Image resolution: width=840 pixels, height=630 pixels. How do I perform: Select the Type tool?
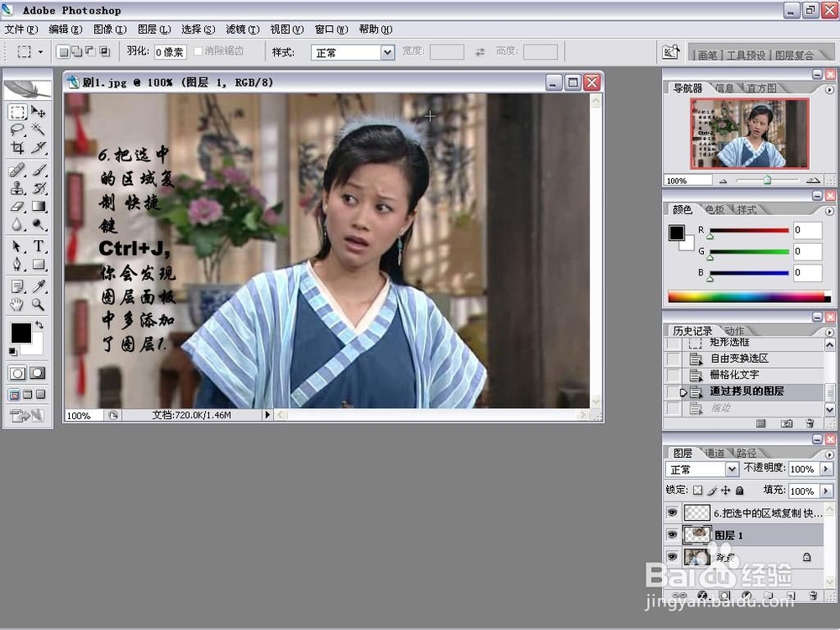coord(38,244)
